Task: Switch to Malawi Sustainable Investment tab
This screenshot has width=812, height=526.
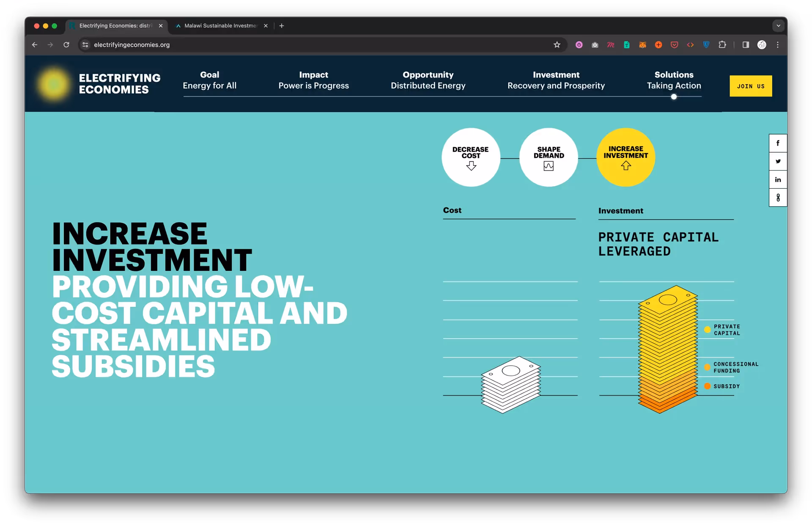Action: tap(220, 26)
